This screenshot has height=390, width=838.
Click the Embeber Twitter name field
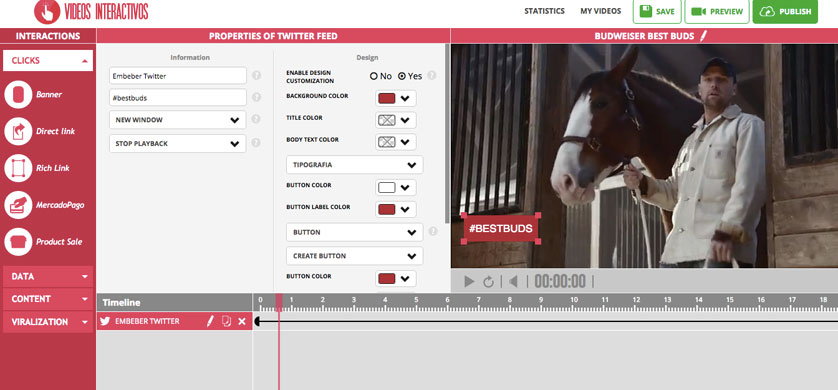click(x=178, y=76)
